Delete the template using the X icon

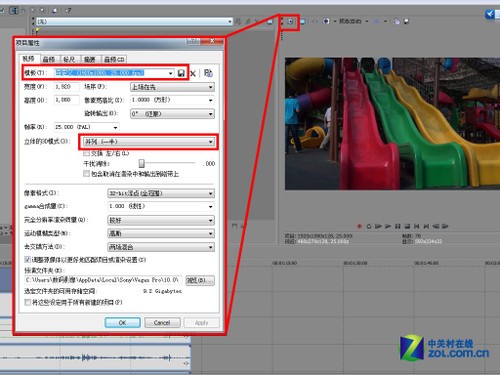[193, 73]
